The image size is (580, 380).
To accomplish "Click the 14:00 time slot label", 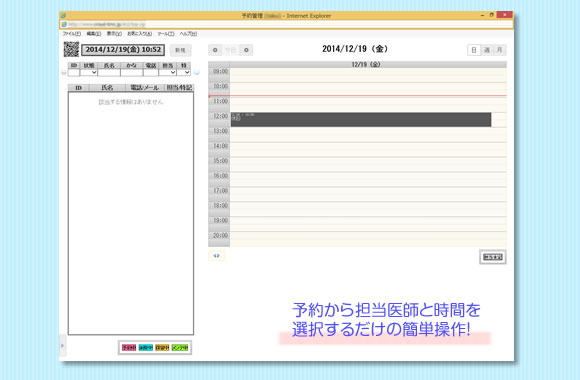I will click(x=220, y=146).
